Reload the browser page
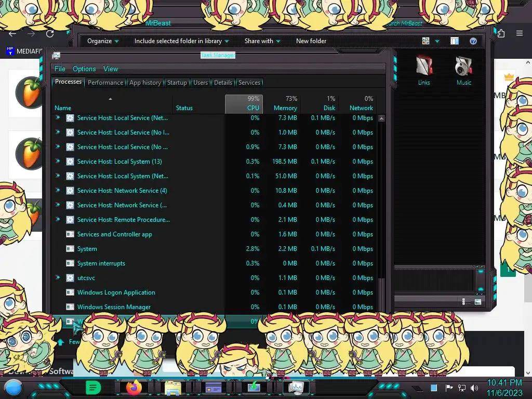This screenshot has height=399, width=532. pos(50,34)
